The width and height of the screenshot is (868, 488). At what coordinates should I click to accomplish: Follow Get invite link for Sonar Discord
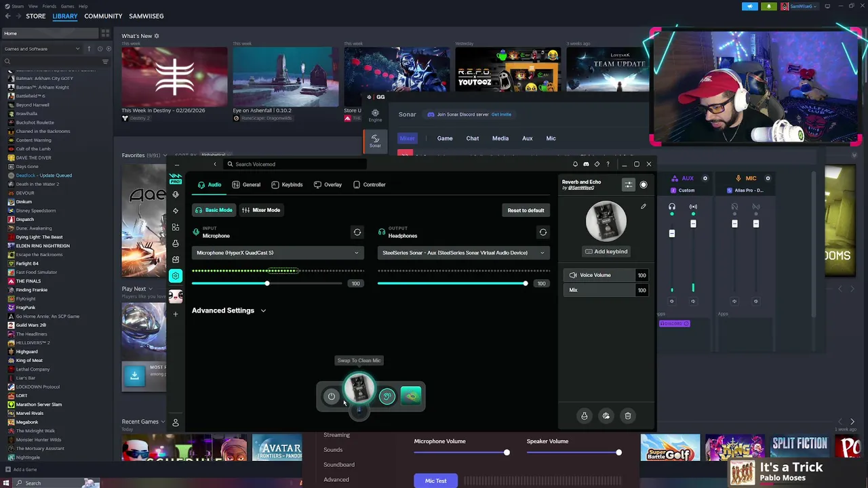pyautogui.click(x=501, y=115)
